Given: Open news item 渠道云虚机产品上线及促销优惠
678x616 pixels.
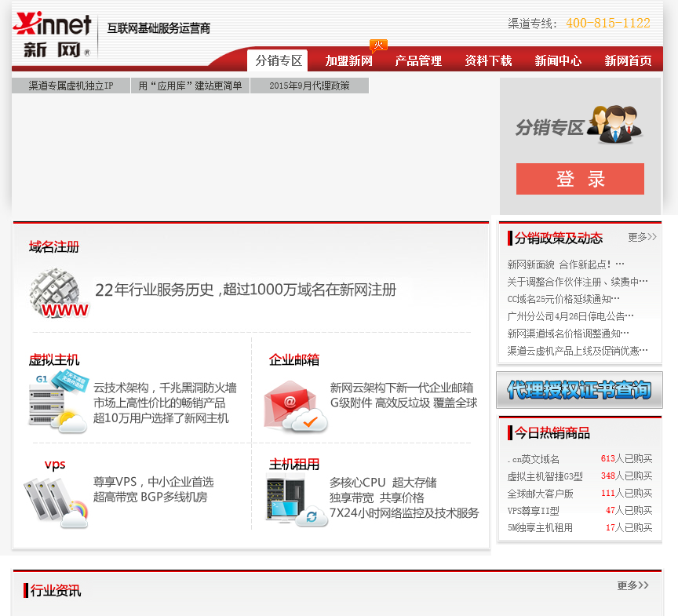Looking at the screenshot, I should [x=578, y=351].
